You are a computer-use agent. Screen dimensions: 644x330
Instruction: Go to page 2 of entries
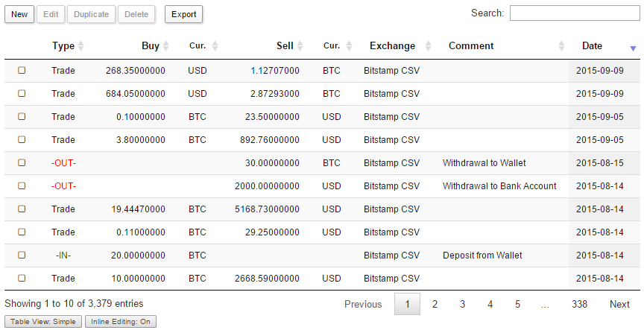435,304
